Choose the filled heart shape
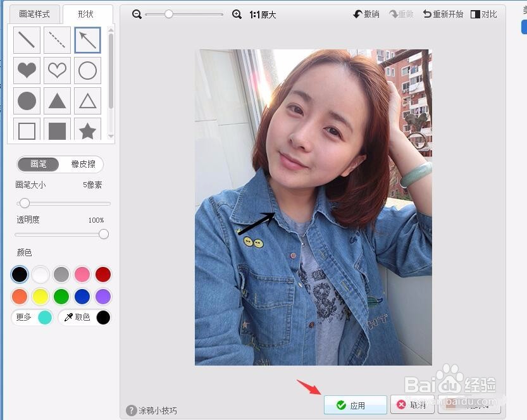 27,70
